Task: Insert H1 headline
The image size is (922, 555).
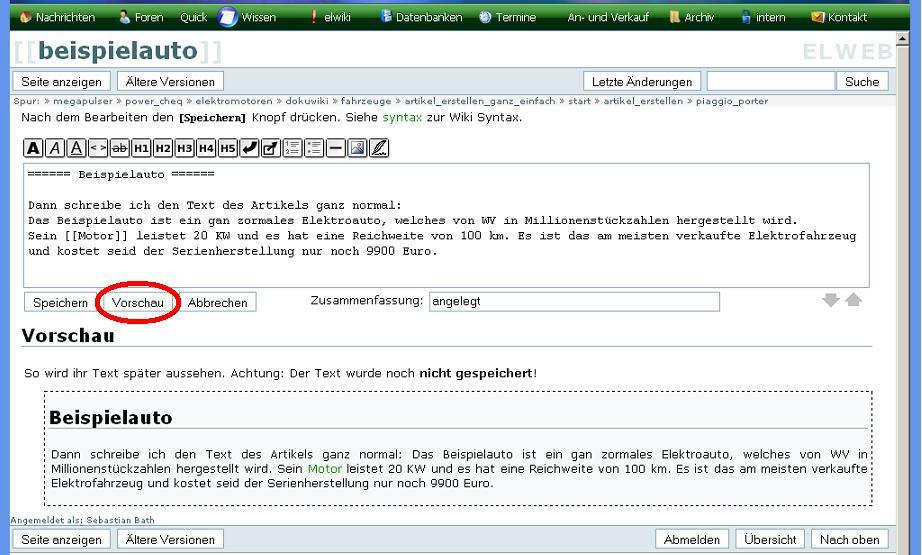Action: tap(141, 148)
